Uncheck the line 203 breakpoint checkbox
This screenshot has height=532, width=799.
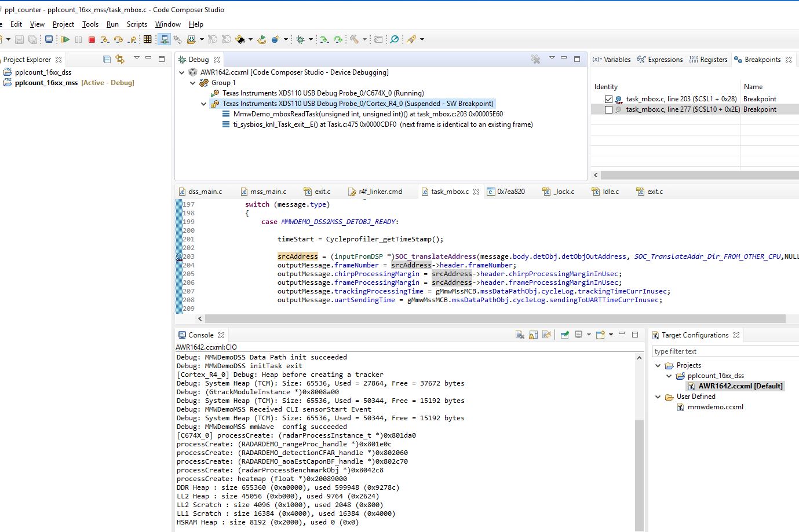608,99
